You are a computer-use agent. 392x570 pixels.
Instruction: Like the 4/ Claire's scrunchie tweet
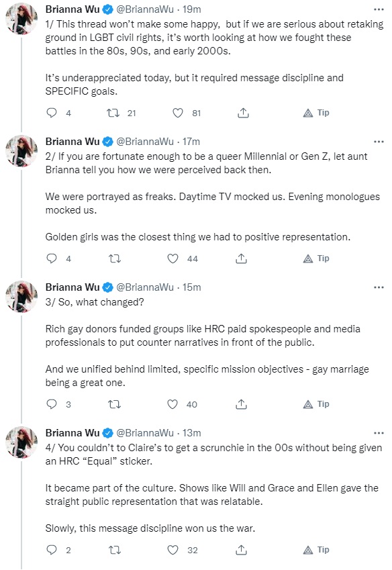pyautogui.click(x=173, y=550)
